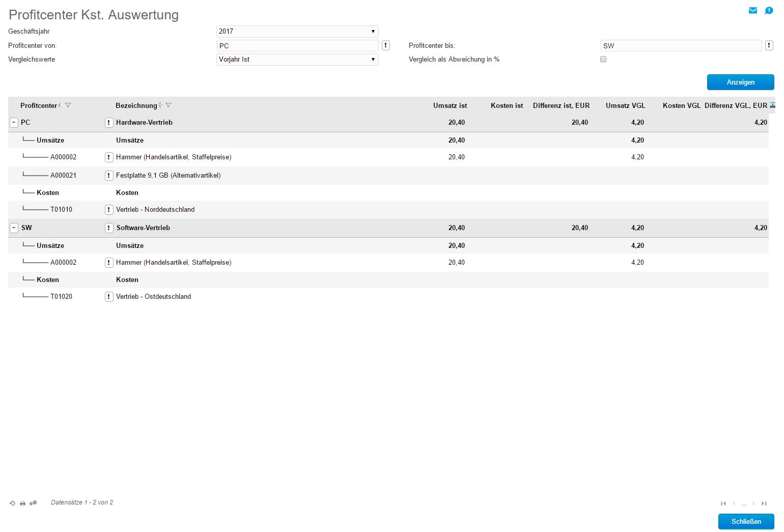Click the Anzeigen button
Viewport: 784px width, 532px height.
coord(740,82)
